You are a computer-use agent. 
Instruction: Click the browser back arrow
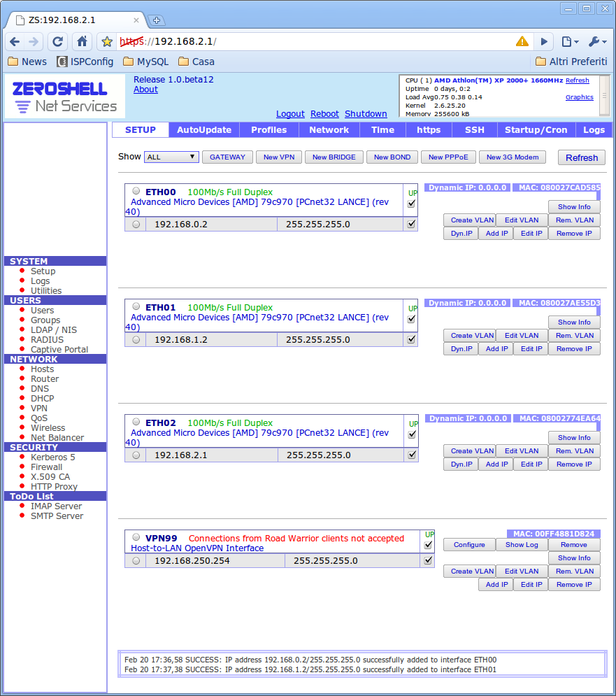click(x=15, y=42)
